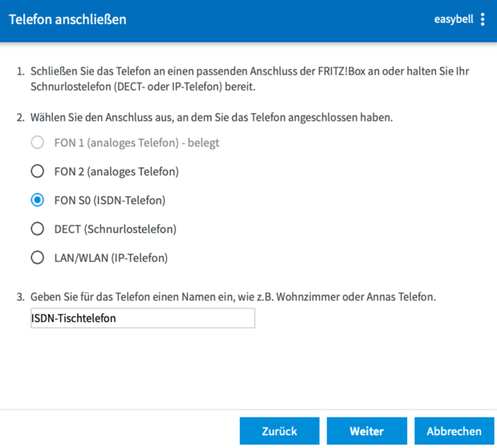Click the "DECT (Schnurlostelefon)" label text
The height and width of the screenshot is (448, 497).
tap(115, 229)
